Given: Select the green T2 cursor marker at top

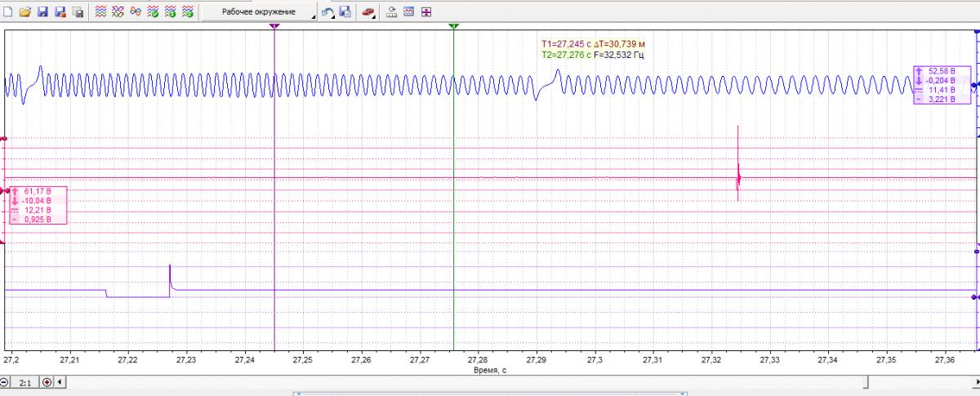Looking at the screenshot, I should point(454,27).
